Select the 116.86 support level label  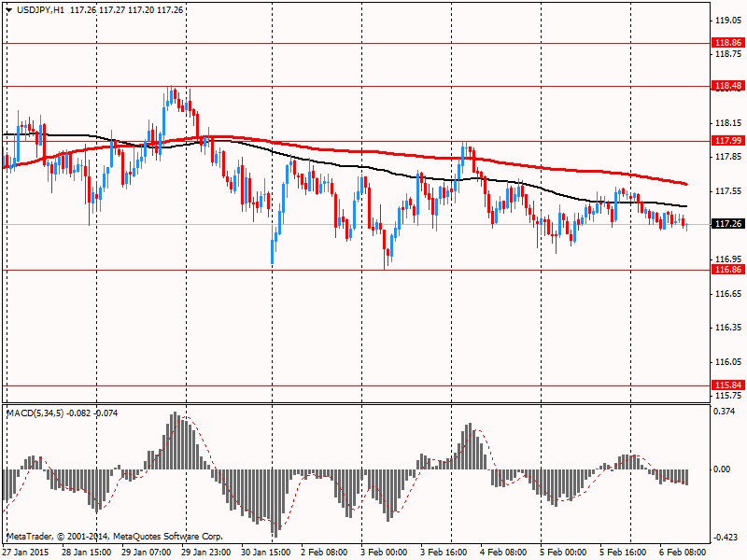point(728,270)
